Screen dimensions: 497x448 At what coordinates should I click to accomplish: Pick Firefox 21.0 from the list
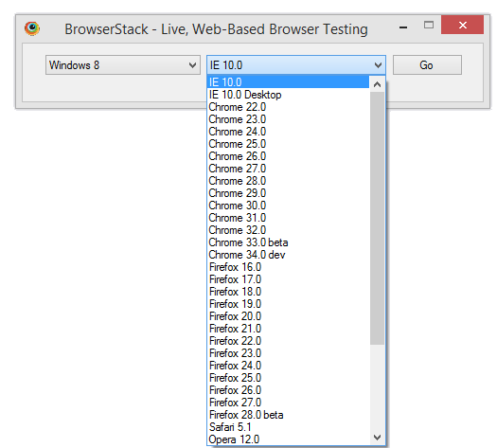(x=288, y=329)
